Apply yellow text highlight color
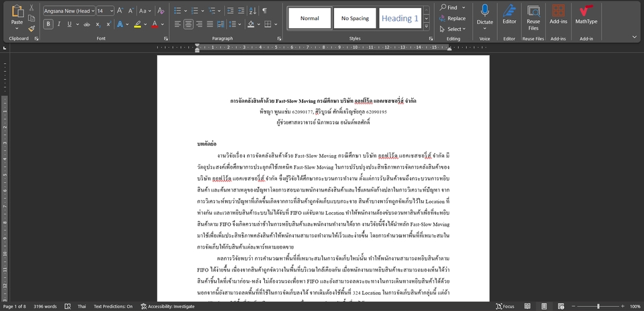Screen dimensions: 644x311 point(137,25)
